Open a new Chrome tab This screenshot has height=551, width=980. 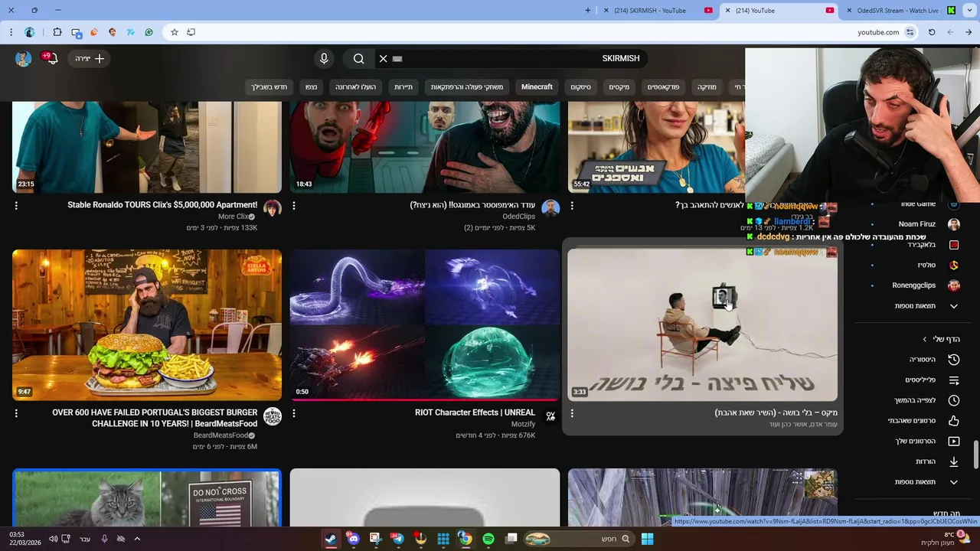click(588, 11)
